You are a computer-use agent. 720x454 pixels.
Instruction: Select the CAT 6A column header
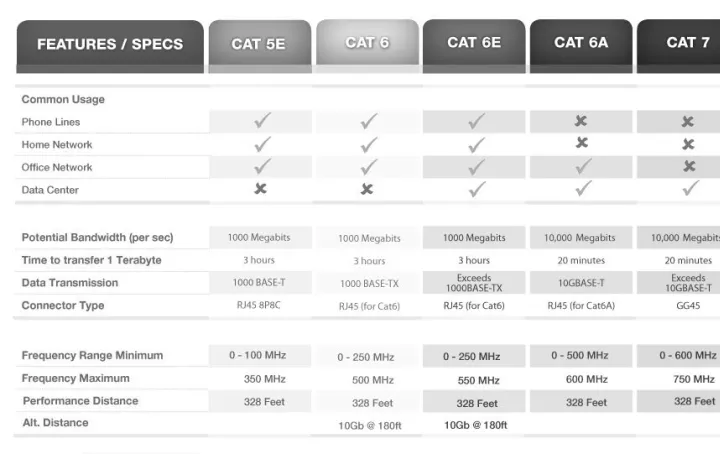581,43
